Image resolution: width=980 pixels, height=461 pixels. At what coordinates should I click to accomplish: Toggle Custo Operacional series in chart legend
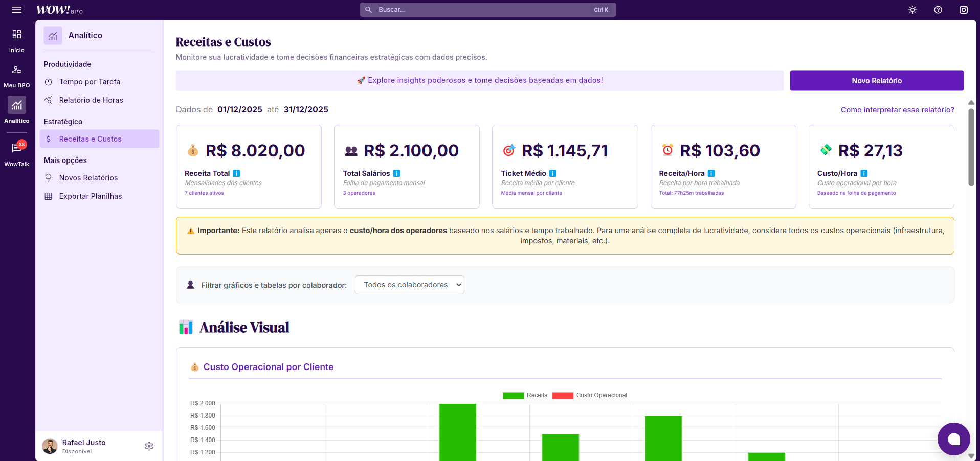click(x=590, y=395)
